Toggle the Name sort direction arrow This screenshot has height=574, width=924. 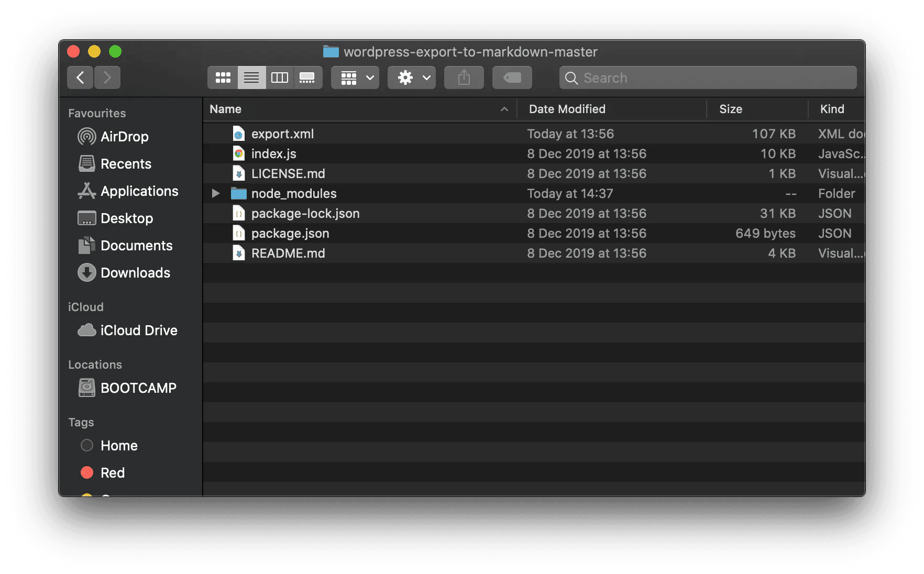point(504,109)
